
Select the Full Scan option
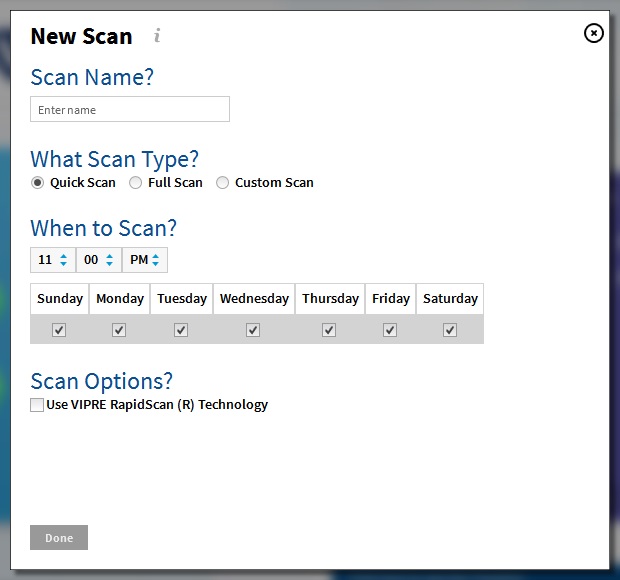click(135, 183)
